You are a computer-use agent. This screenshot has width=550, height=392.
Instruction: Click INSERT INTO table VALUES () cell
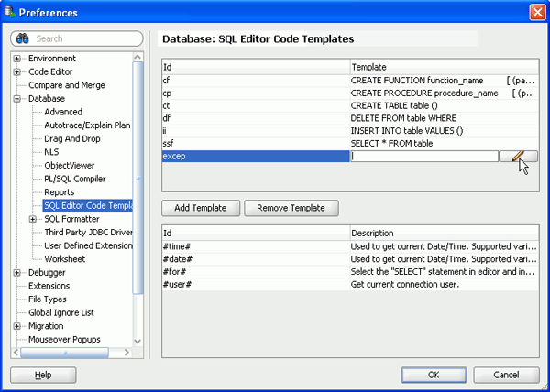pos(444,131)
